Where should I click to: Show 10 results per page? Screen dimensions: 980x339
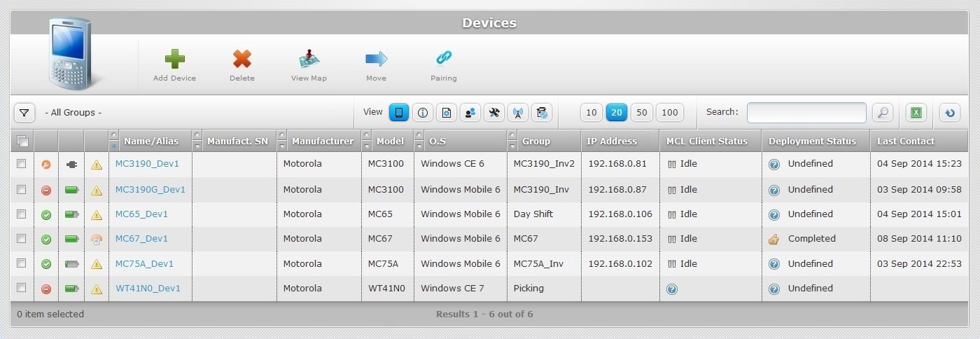tap(591, 113)
